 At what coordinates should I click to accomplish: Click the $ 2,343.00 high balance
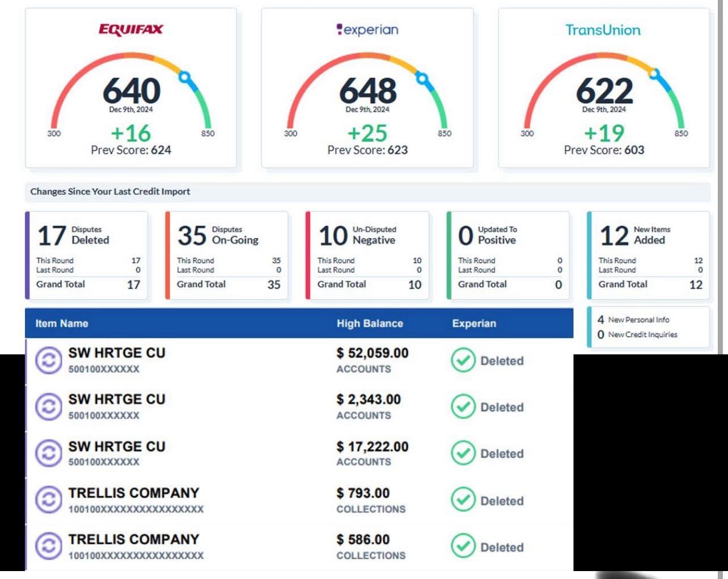(x=369, y=399)
